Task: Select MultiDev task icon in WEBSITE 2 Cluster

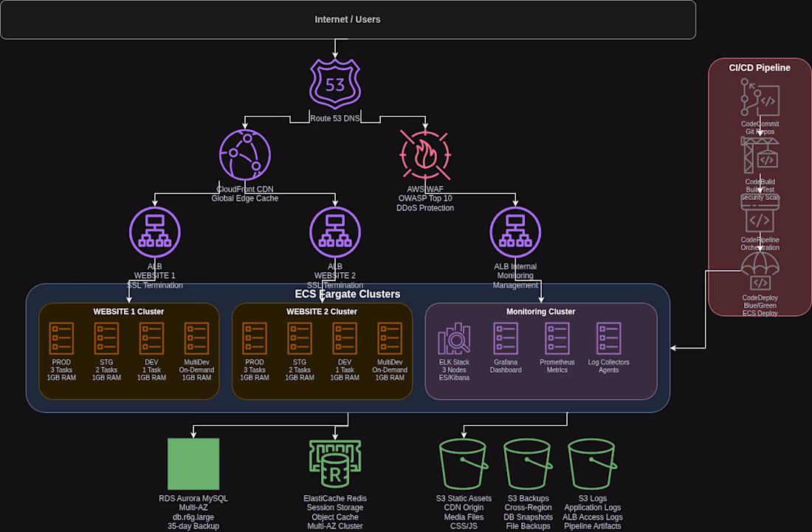Action: point(390,339)
